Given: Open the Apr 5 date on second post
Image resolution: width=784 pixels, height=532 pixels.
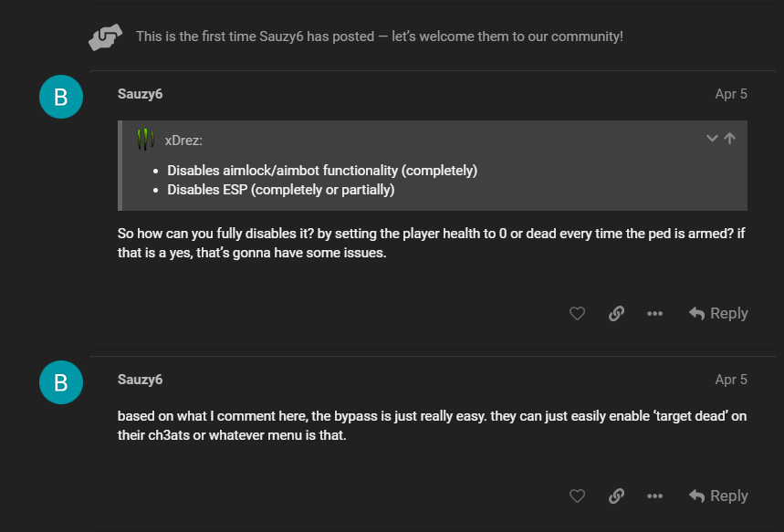Looking at the screenshot, I should (731, 380).
